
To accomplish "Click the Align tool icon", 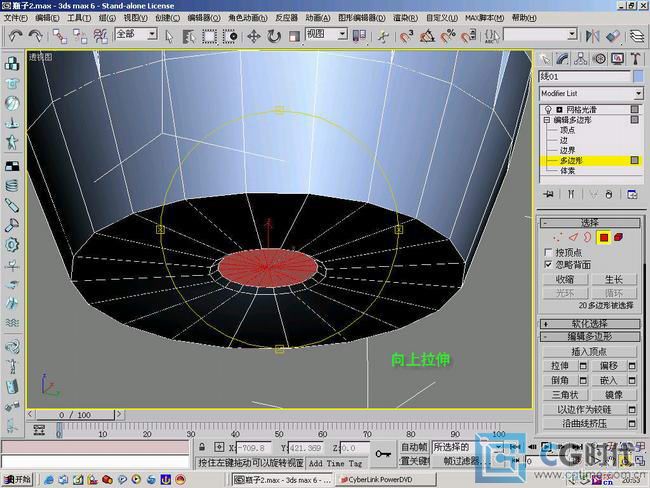I will 613,36.
